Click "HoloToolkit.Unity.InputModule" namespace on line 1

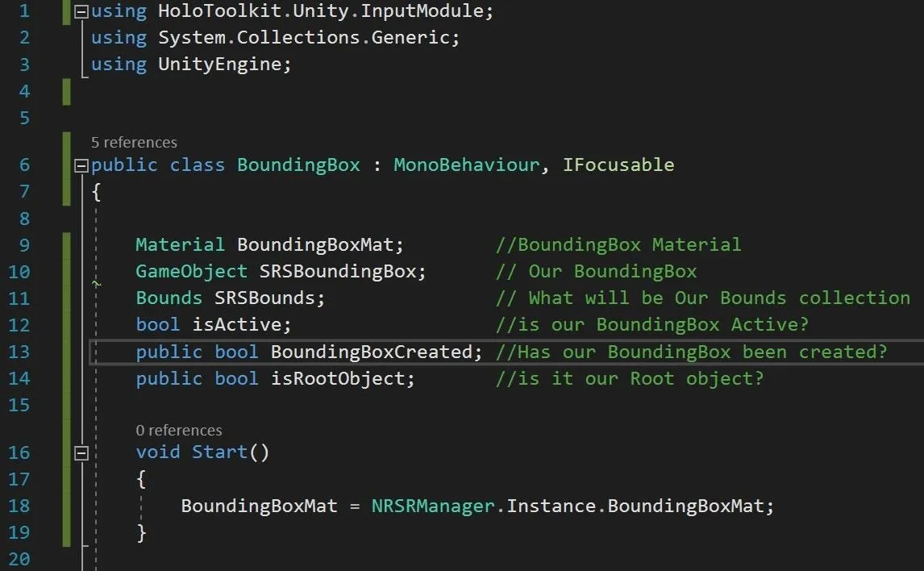click(321, 11)
